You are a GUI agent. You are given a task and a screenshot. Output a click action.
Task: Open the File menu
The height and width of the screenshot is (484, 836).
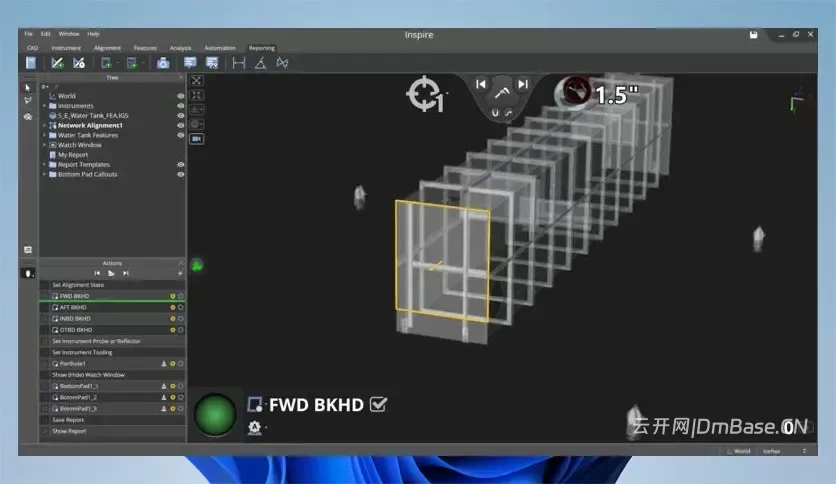(x=28, y=34)
